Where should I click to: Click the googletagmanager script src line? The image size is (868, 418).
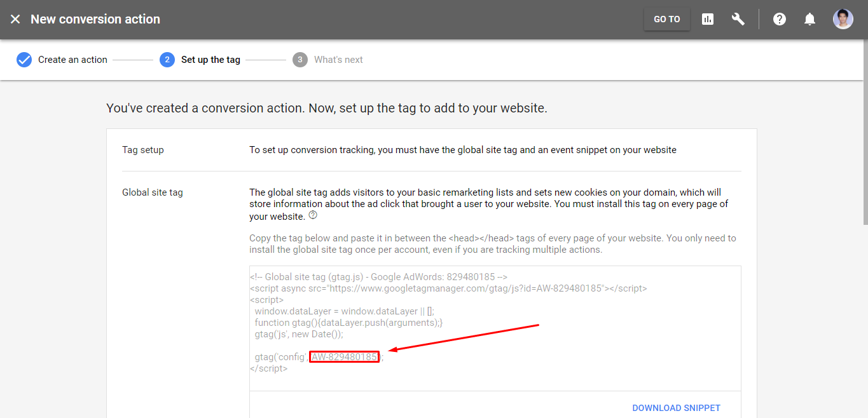[448, 288]
